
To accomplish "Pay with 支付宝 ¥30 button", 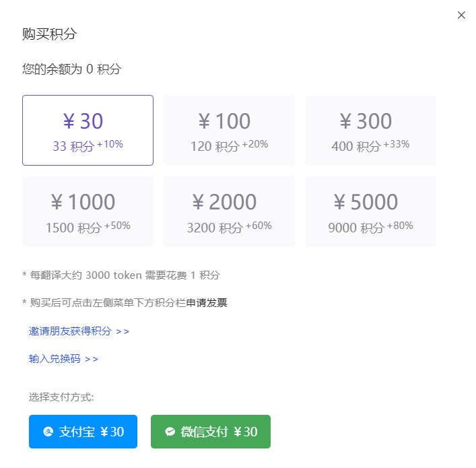I will click(x=83, y=432).
